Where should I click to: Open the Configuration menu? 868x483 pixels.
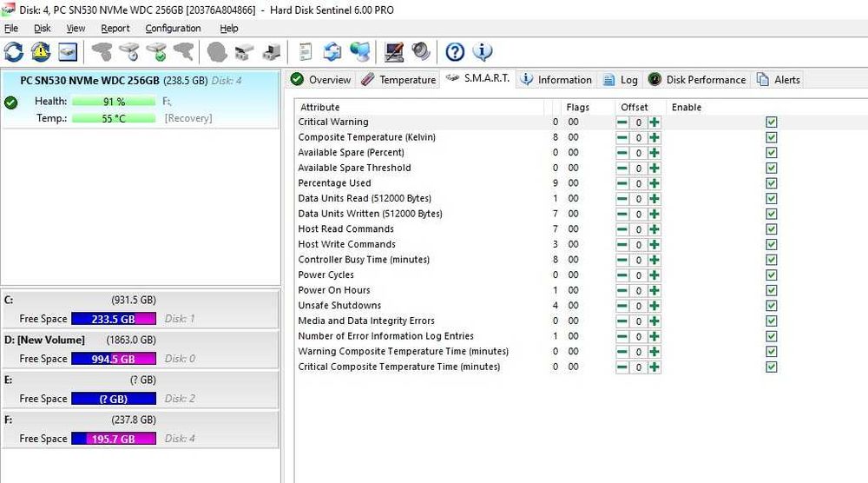click(173, 29)
